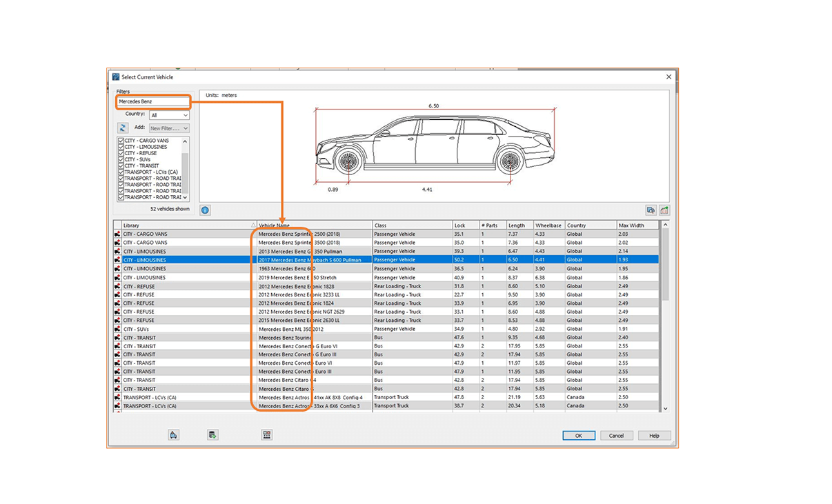Click the vehicle report icon at the bottom
The height and width of the screenshot is (504, 832).
pos(212,434)
